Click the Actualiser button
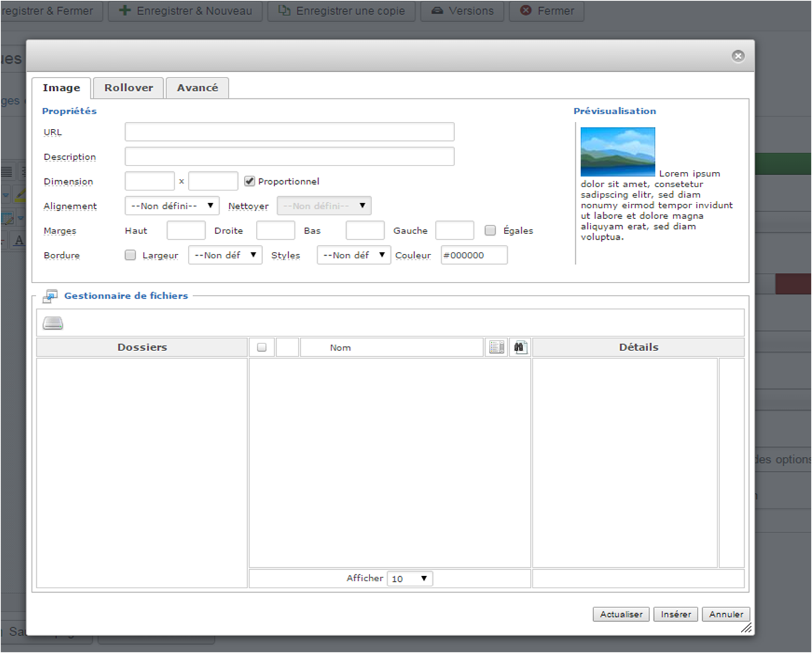812x653 pixels. [621, 614]
